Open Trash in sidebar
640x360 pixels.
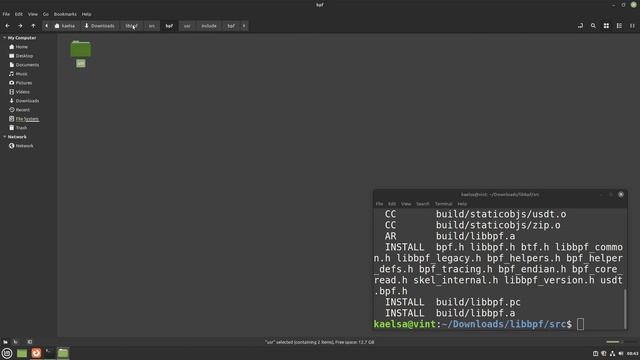[21, 128]
